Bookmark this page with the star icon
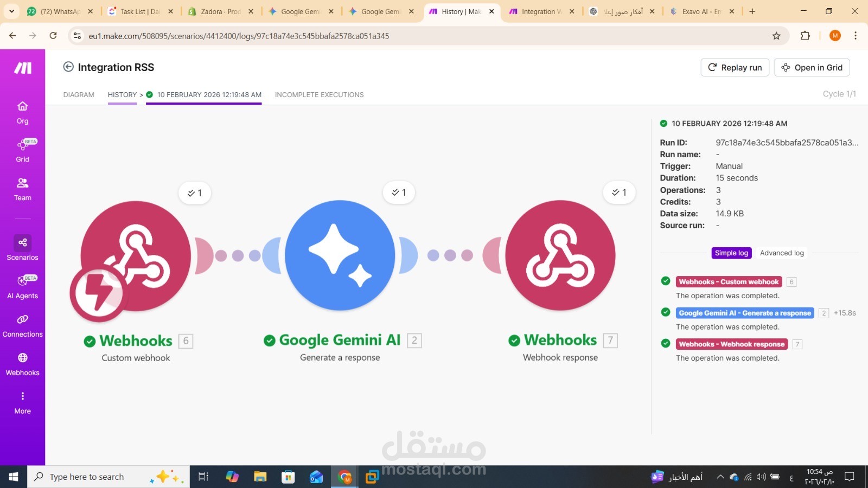The width and height of the screenshot is (868, 488). click(776, 36)
